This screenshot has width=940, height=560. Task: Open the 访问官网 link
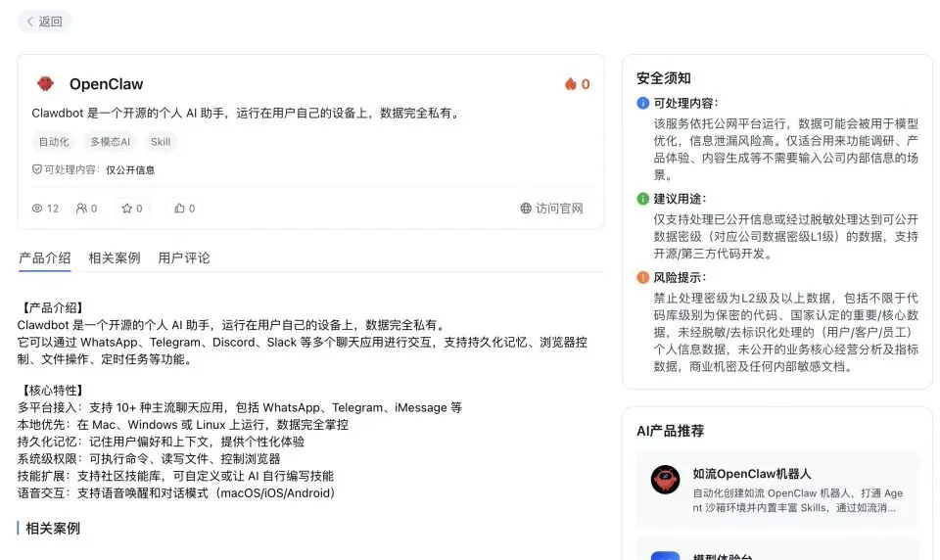click(x=551, y=209)
